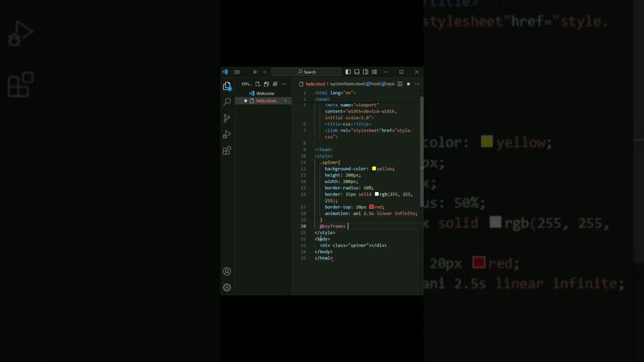Go forward with the right arrow
Screen dimensions: 644x362
pos(264,72)
